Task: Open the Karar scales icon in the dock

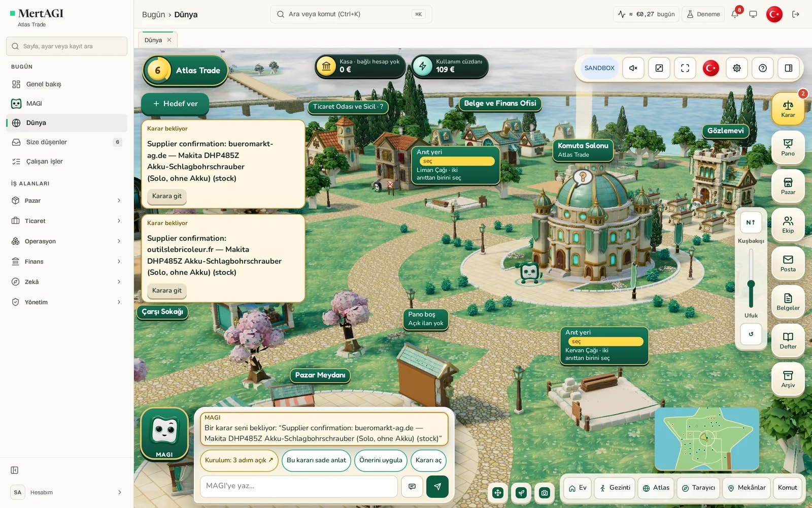Action: (x=788, y=108)
